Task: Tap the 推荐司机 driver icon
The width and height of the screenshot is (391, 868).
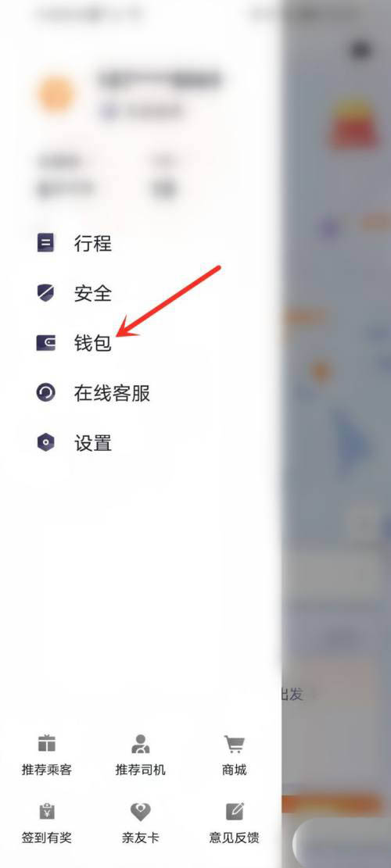Action: tap(140, 744)
